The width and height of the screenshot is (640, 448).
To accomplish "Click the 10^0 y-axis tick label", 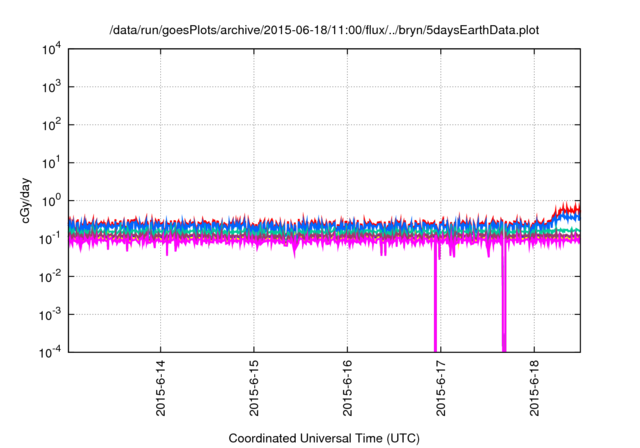I will 52,200.
